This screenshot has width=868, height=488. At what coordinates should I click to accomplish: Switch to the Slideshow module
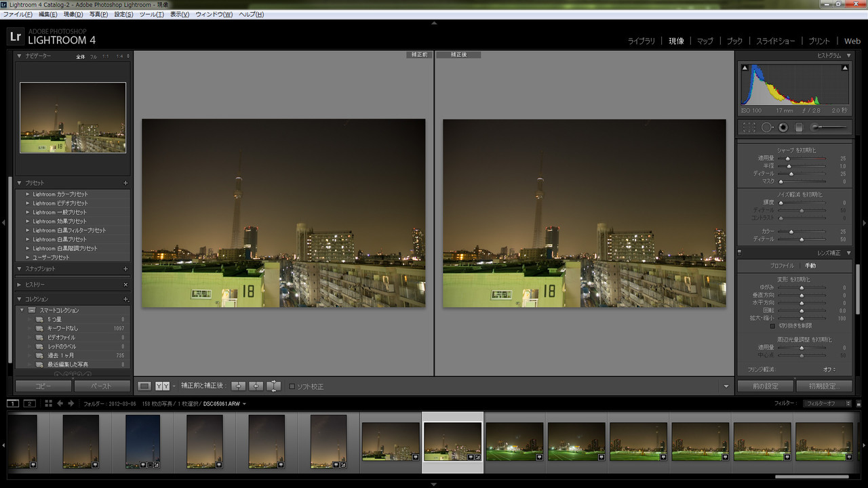tap(776, 41)
